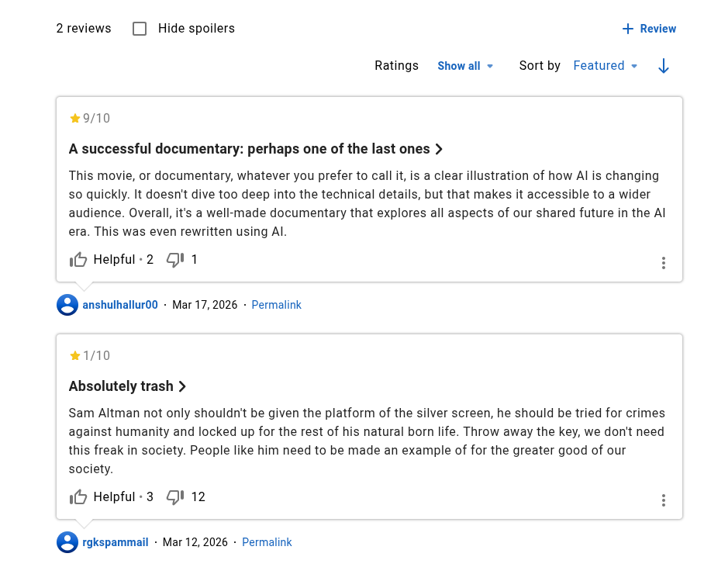Click rgkspammail's profile avatar icon
This screenshot has height=588, width=704.
(x=67, y=542)
